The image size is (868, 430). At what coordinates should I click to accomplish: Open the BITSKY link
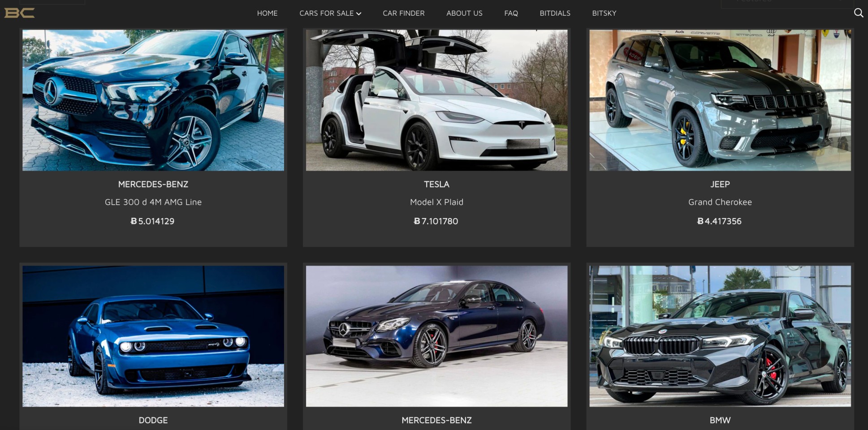click(x=604, y=13)
